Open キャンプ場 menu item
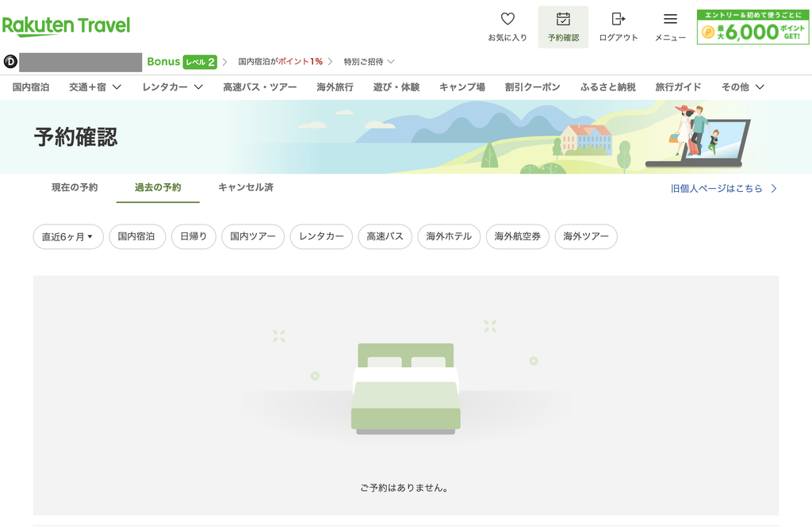The image size is (812, 529). [462, 87]
